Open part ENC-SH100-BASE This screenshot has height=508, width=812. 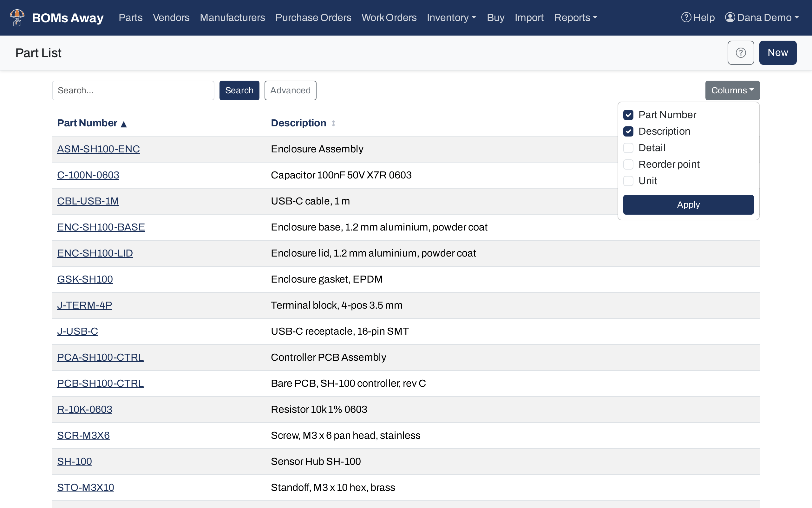click(101, 227)
